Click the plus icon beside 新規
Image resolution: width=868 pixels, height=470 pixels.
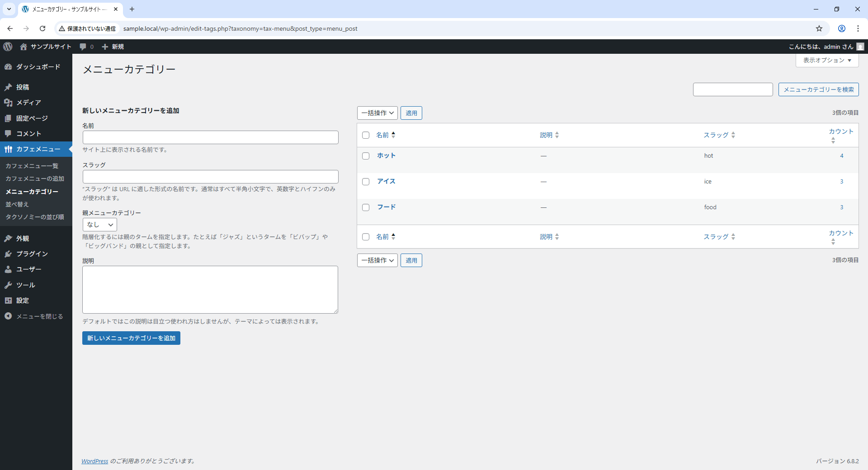tap(105, 47)
